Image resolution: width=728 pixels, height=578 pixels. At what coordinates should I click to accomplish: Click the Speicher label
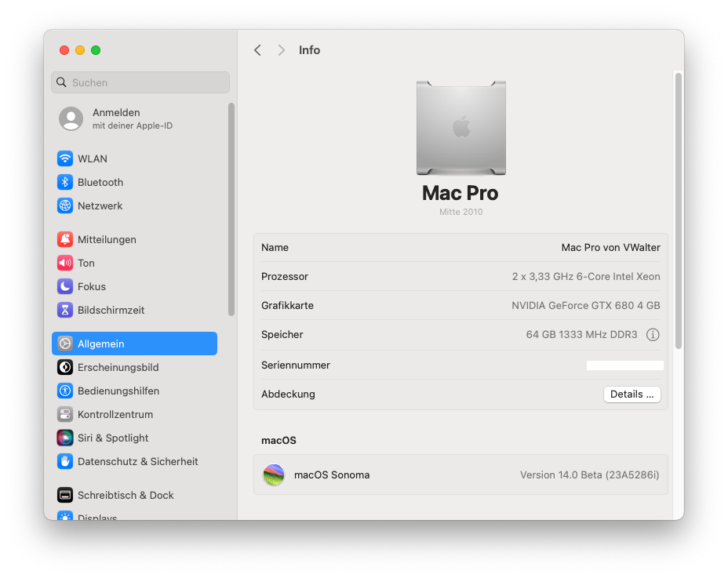(x=282, y=335)
